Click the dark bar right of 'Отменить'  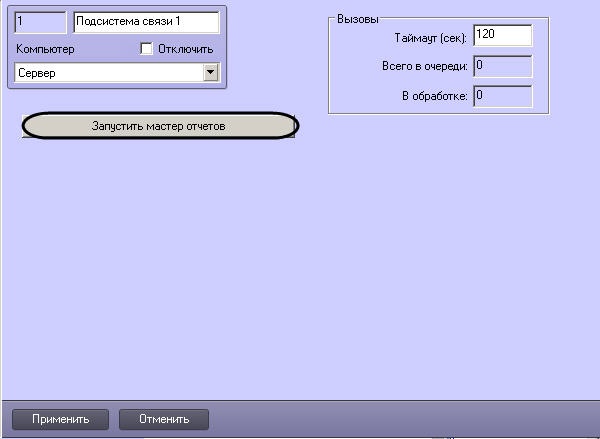coord(400,419)
